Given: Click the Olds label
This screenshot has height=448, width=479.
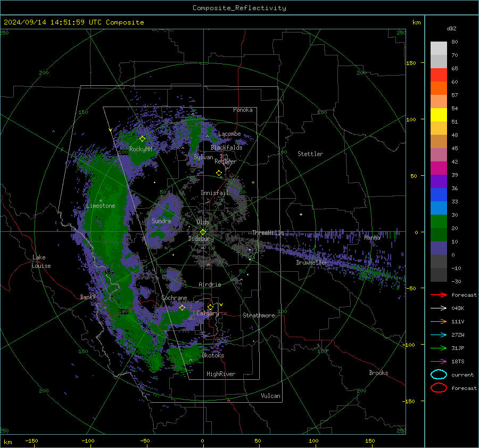Looking at the screenshot, I should [203, 222].
